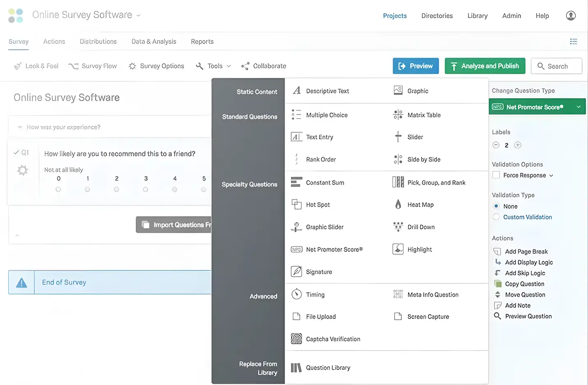Screen dimensions: 588x385
Task: Switch to the Data & Analysis tab
Action: 154,41
